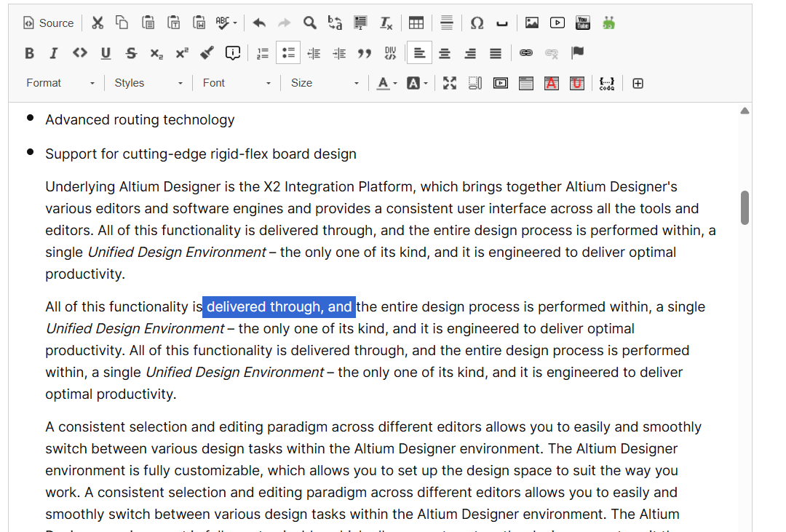Redo the last undone action
Viewport: 786px width, 532px height.
(x=285, y=23)
